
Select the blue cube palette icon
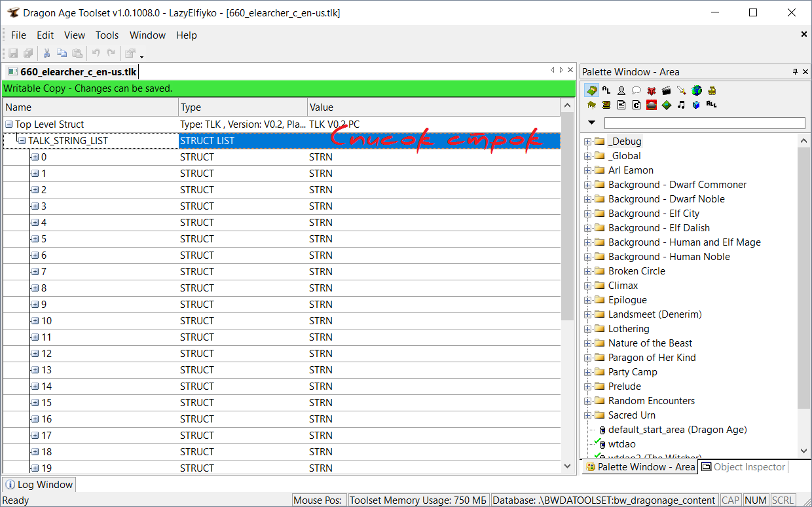coord(697,105)
